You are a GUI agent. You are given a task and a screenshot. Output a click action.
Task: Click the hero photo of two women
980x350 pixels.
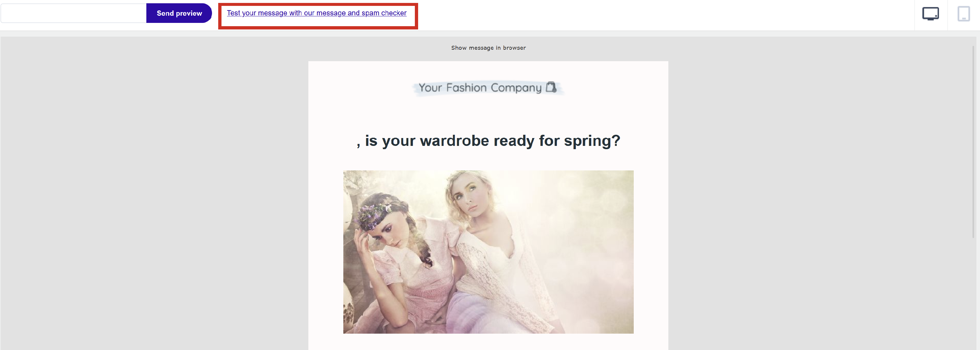[x=488, y=252]
